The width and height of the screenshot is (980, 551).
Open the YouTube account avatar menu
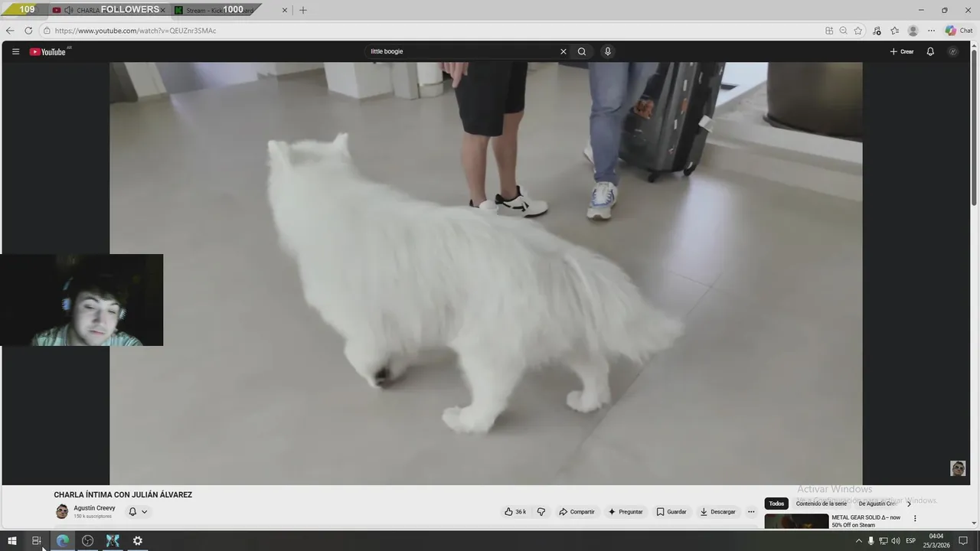coord(953,51)
